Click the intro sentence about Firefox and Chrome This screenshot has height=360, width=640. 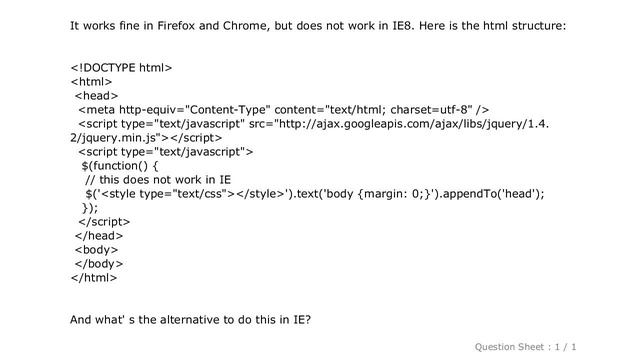coord(318,26)
